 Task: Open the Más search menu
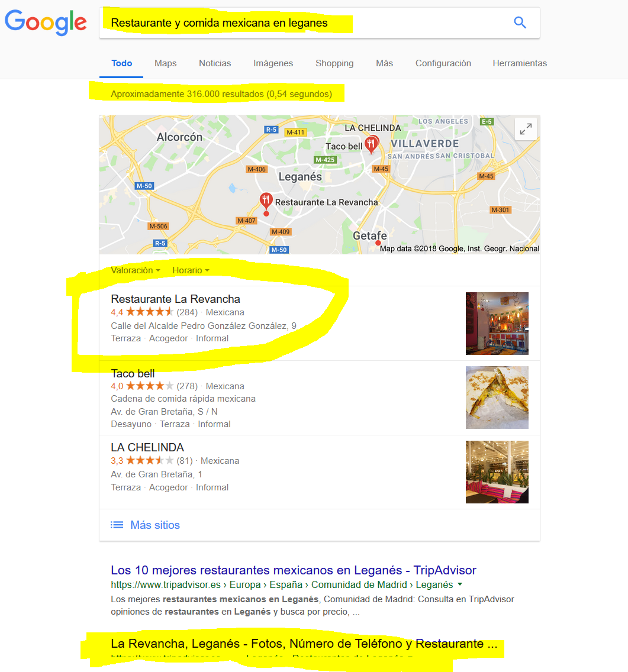[384, 63]
